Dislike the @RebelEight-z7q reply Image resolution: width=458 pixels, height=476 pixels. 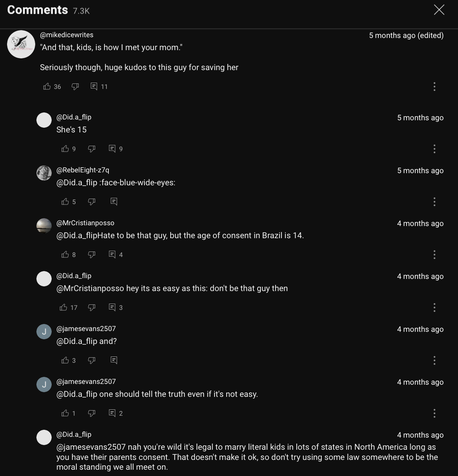pos(92,202)
